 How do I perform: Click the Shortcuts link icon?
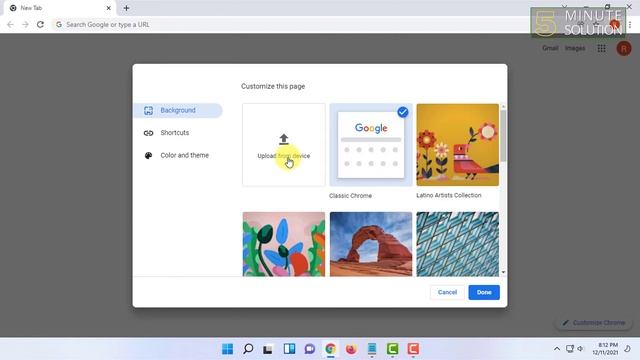point(149,133)
